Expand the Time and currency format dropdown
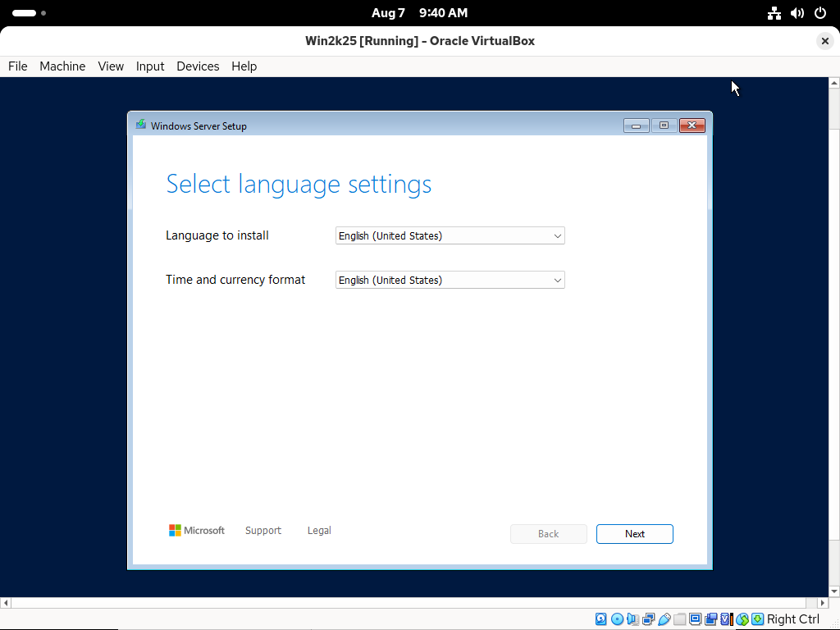The image size is (840, 630). point(450,281)
